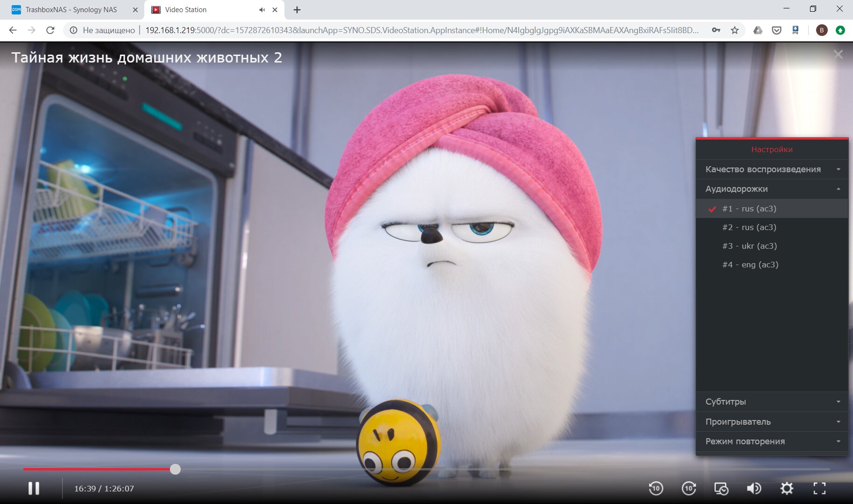Skip forward 10 seconds

pyautogui.click(x=689, y=488)
